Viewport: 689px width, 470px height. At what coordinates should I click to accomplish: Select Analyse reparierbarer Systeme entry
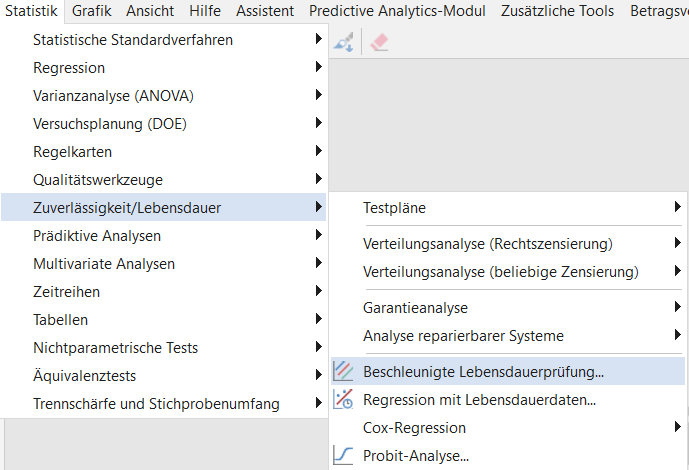click(508, 336)
